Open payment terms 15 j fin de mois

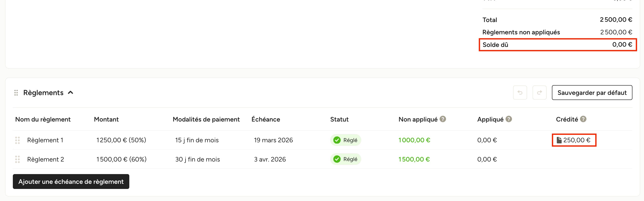pyautogui.click(x=197, y=140)
